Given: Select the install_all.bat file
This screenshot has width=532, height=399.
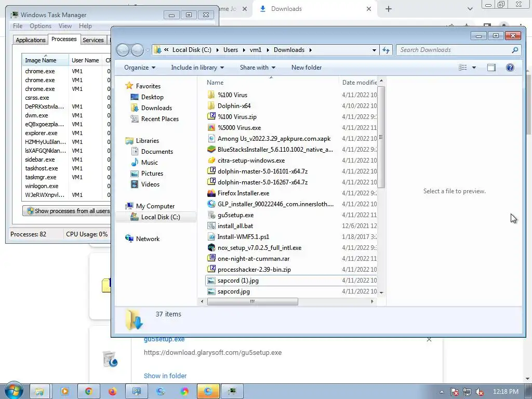Looking at the screenshot, I should pos(235,226).
